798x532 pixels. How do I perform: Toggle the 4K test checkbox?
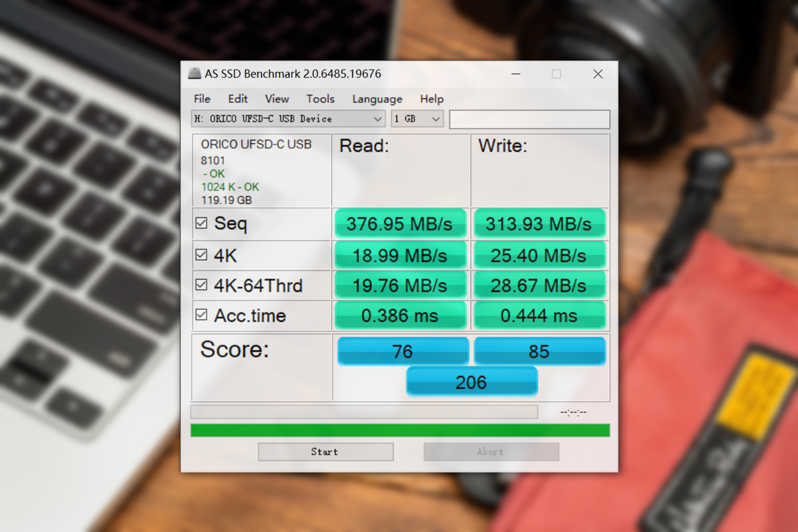[201, 255]
